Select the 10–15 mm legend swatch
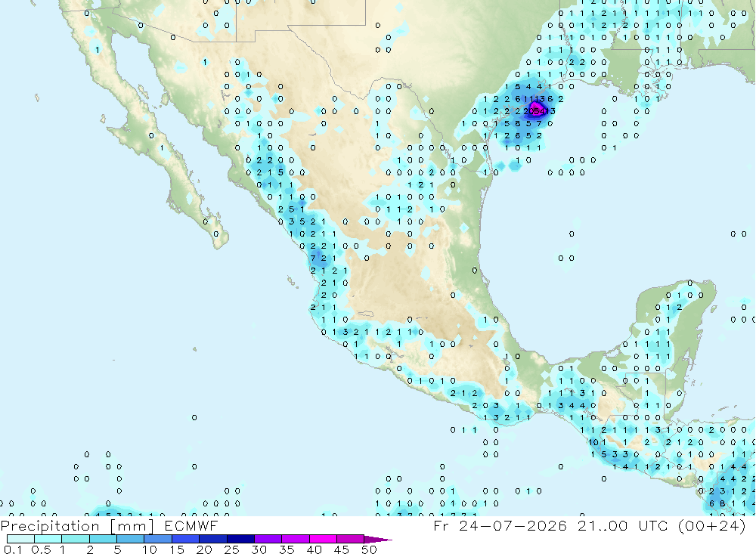756x554 pixels. click(x=158, y=539)
